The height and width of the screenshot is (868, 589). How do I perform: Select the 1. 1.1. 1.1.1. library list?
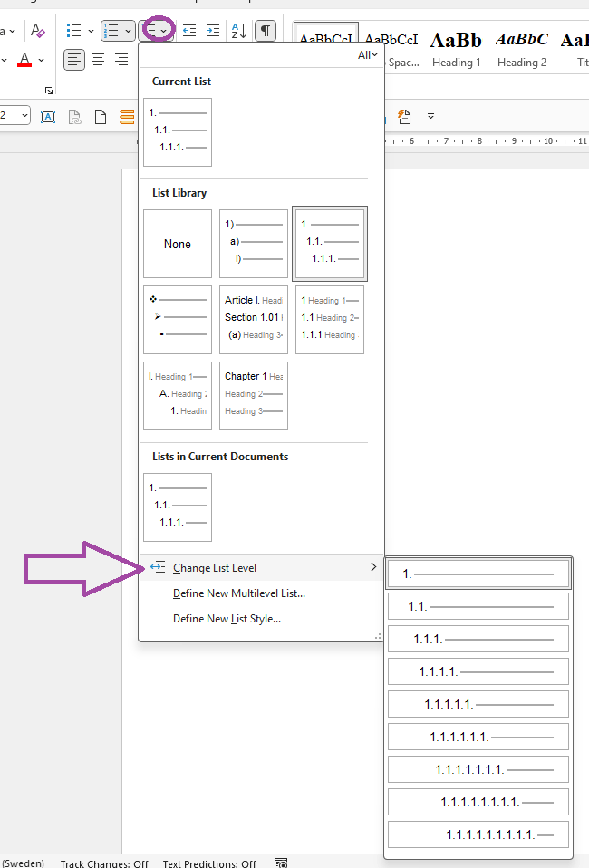pyautogui.click(x=330, y=244)
